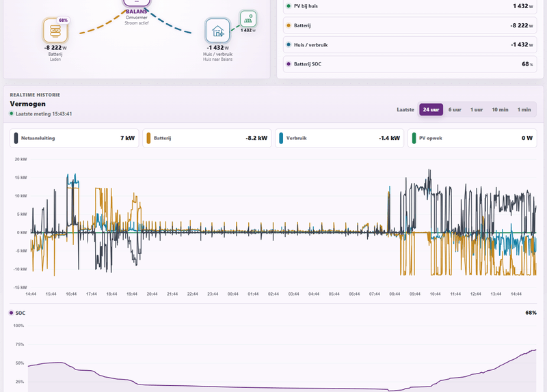
Task: Click the Batterij SOC row
Action: [410, 64]
